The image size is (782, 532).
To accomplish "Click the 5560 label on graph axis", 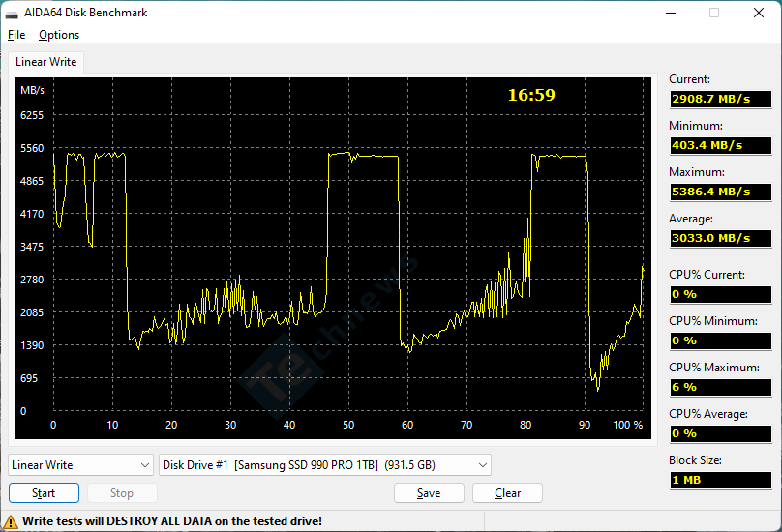I will point(32,148).
